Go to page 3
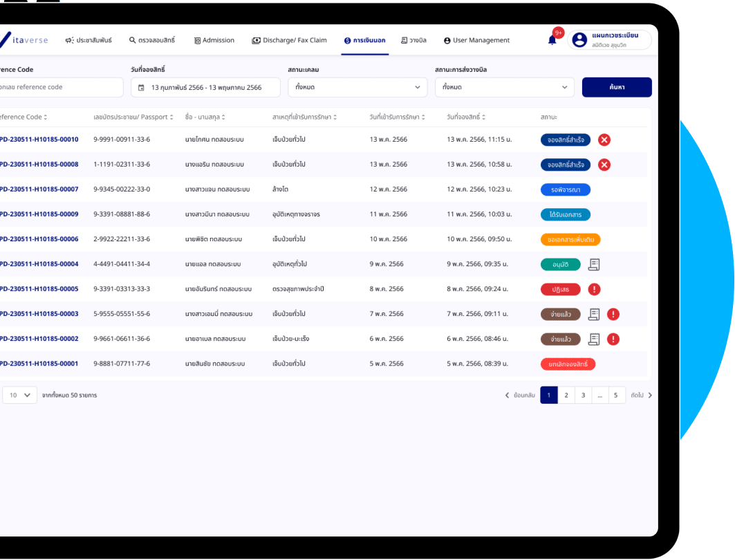Screen dimensions: 735x560 (x=583, y=395)
